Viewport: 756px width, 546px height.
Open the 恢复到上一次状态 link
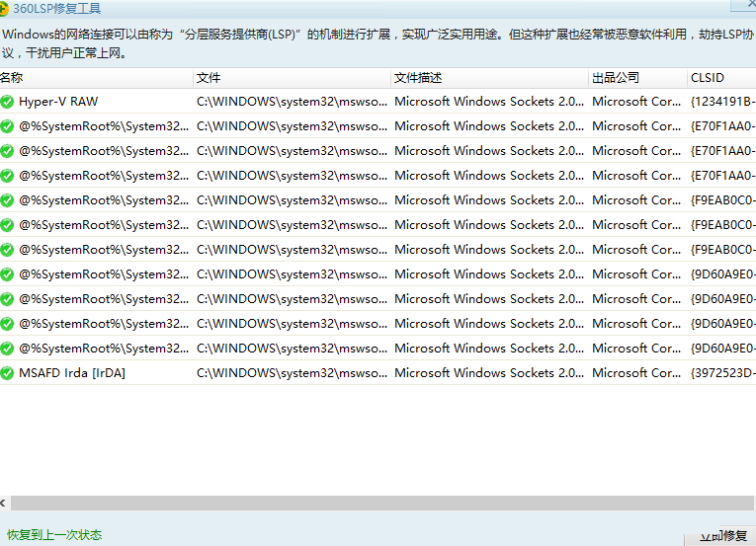pos(54,535)
